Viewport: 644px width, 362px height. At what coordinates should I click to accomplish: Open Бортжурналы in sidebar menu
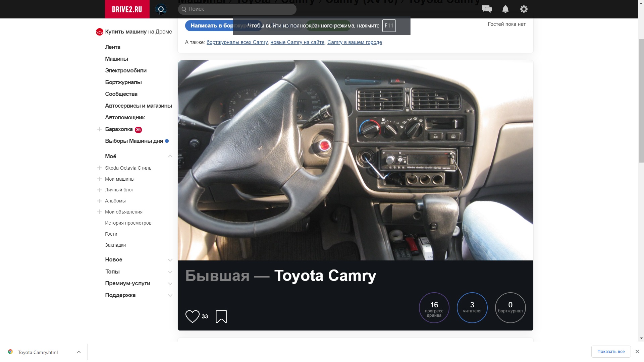[x=123, y=82]
